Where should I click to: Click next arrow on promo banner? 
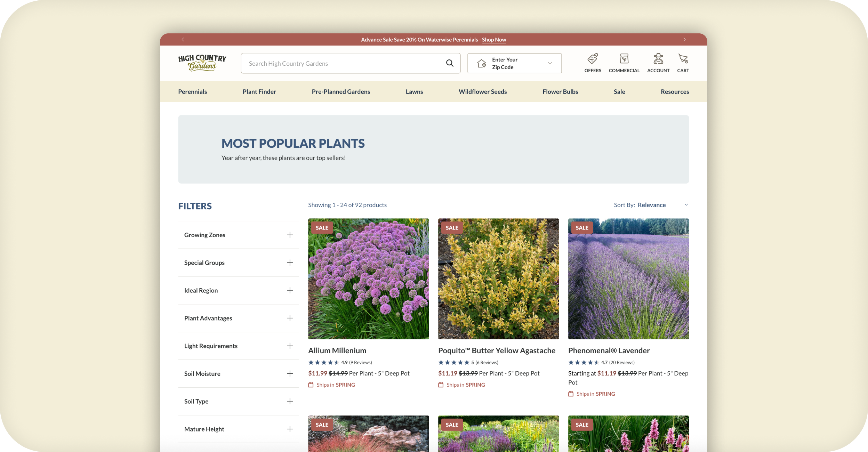click(684, 40)
